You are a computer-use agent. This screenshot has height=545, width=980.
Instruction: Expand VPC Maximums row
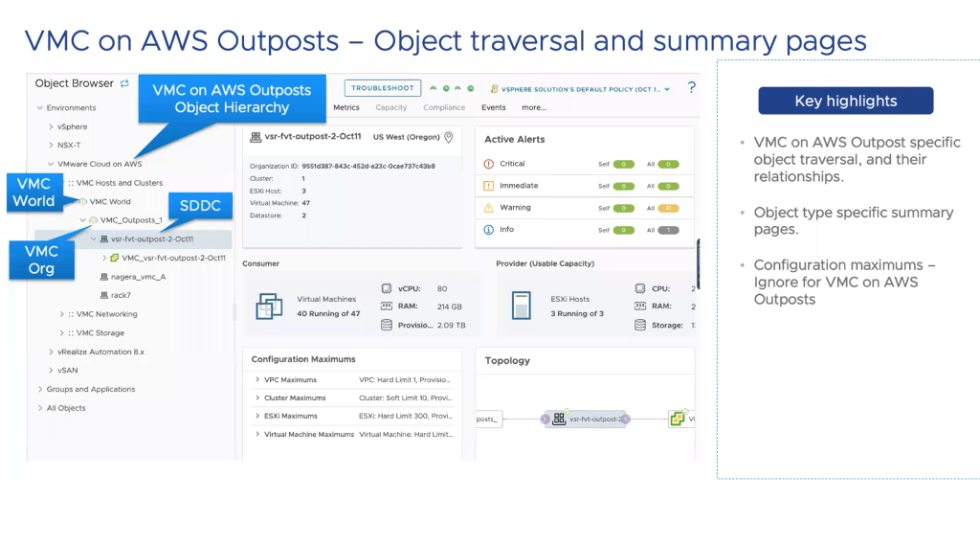(256, 380)
